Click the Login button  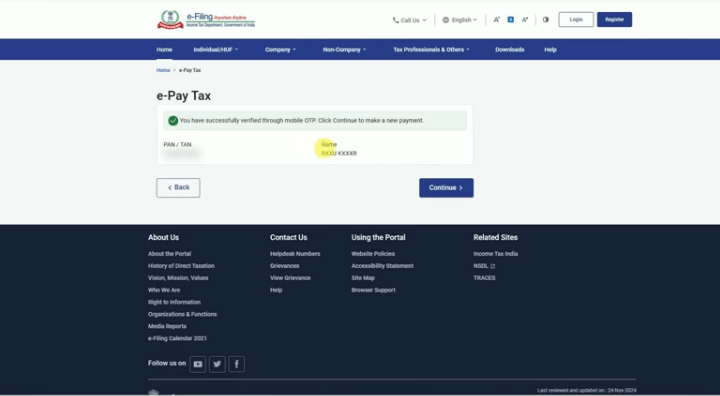tap(576, 19)
